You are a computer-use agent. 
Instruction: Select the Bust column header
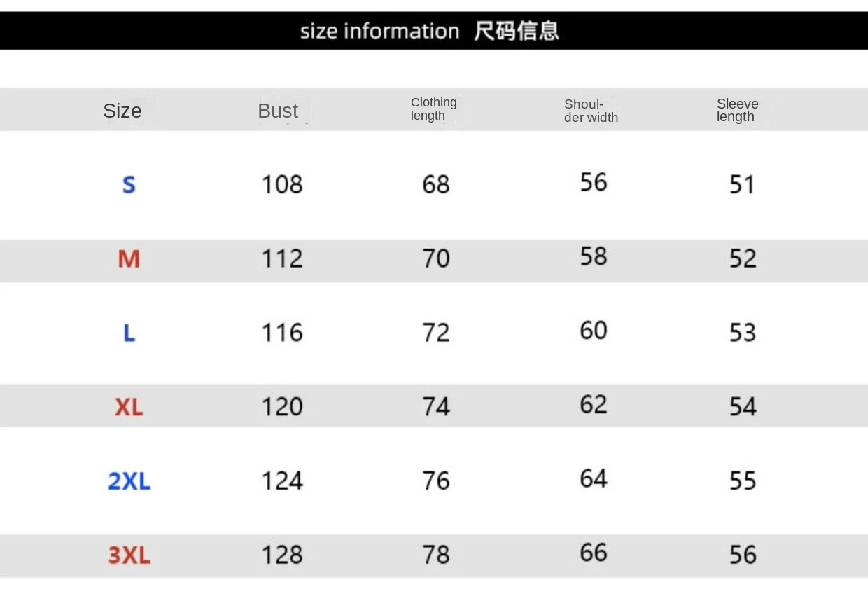tap(278, 111)
